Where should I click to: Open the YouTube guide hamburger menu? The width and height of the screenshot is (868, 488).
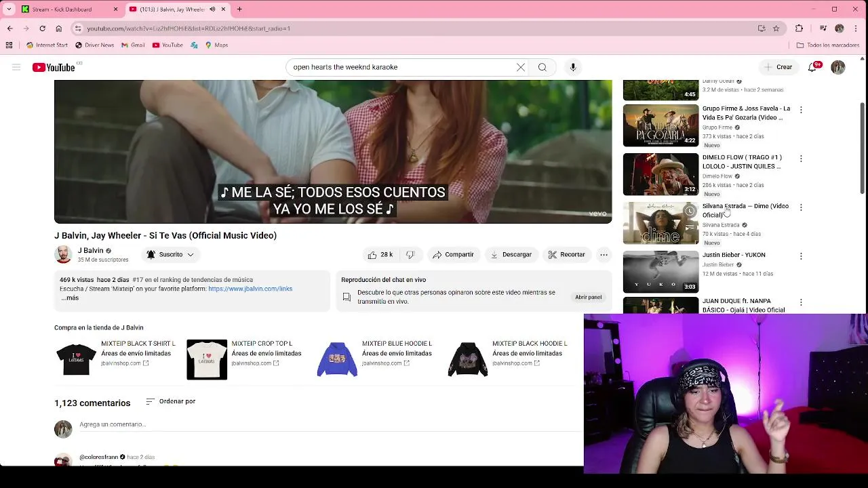(x=16, y=67)
